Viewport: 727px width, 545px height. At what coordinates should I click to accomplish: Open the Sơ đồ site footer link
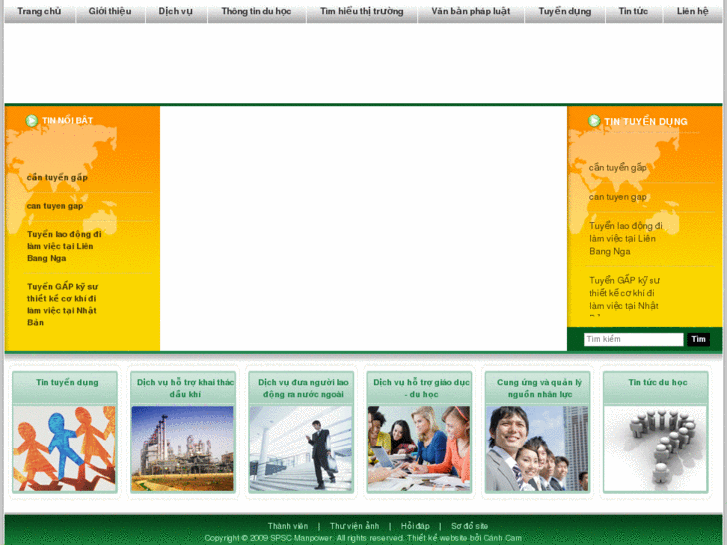(x=470, y=526)
